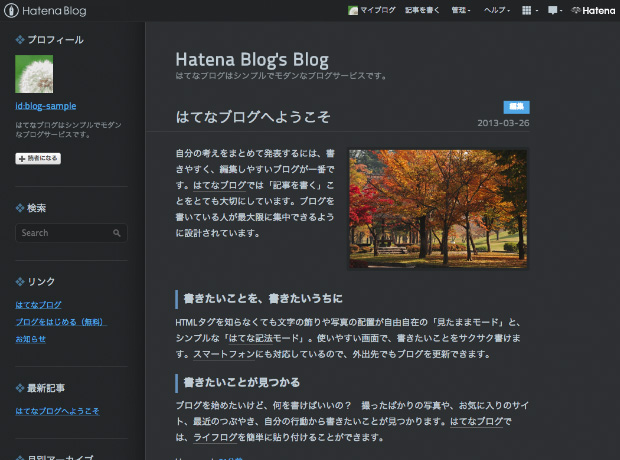Open the services grid icon in header

(x=526, y=10)
